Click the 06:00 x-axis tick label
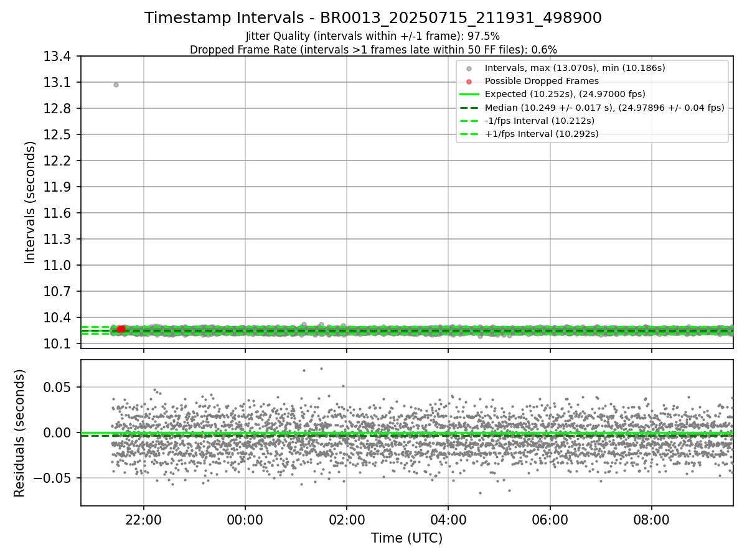Screen dimensions: 747x560 coord(550,520)
